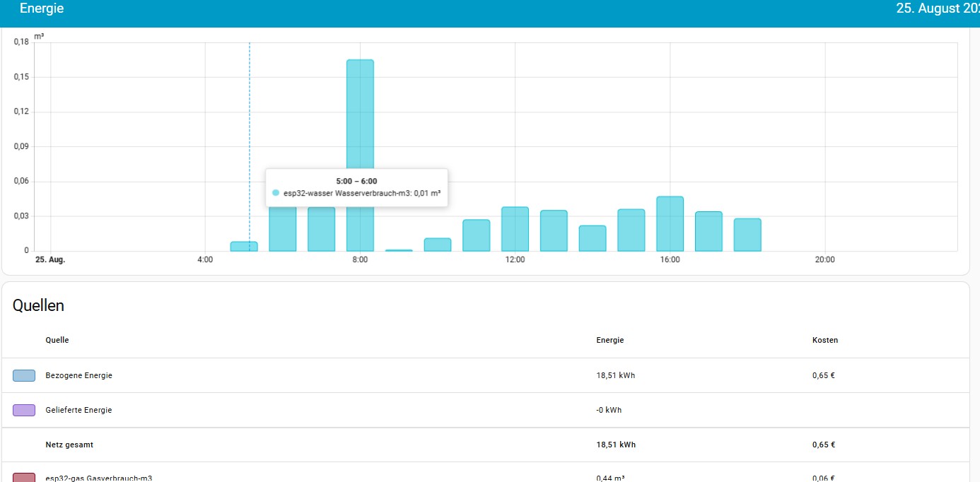This screenshot has width=980, height=482.
Task: Click the purple Gelieferte Energie color swatch
Action: 24,410
